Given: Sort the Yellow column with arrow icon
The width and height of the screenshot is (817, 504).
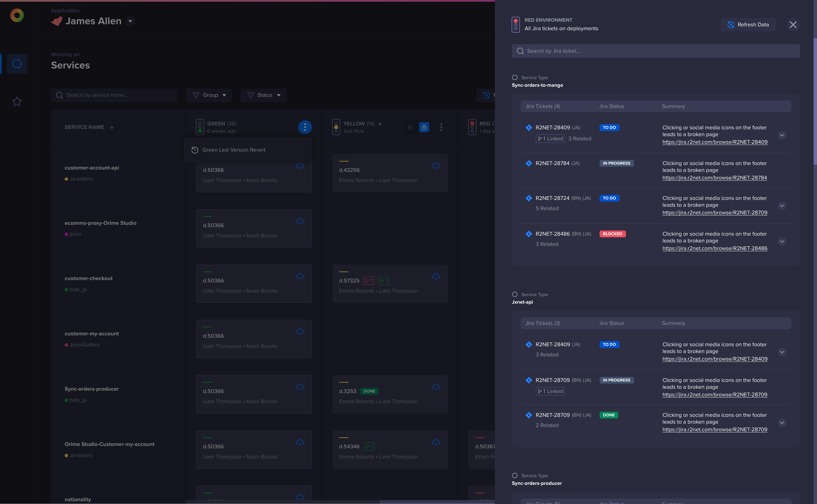Looking at the screenshot, I should coord(380,124).
